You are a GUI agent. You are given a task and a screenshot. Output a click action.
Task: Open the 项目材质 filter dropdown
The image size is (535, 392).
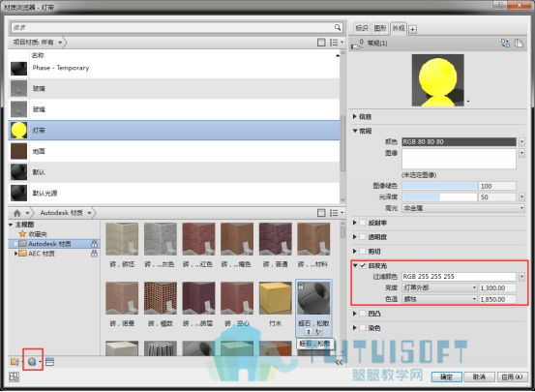60,43
